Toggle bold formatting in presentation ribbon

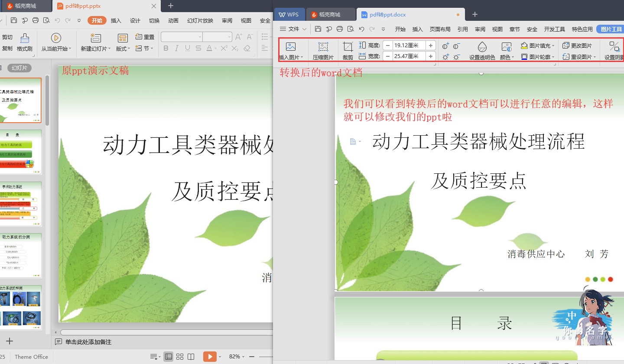tap(166, 49)
